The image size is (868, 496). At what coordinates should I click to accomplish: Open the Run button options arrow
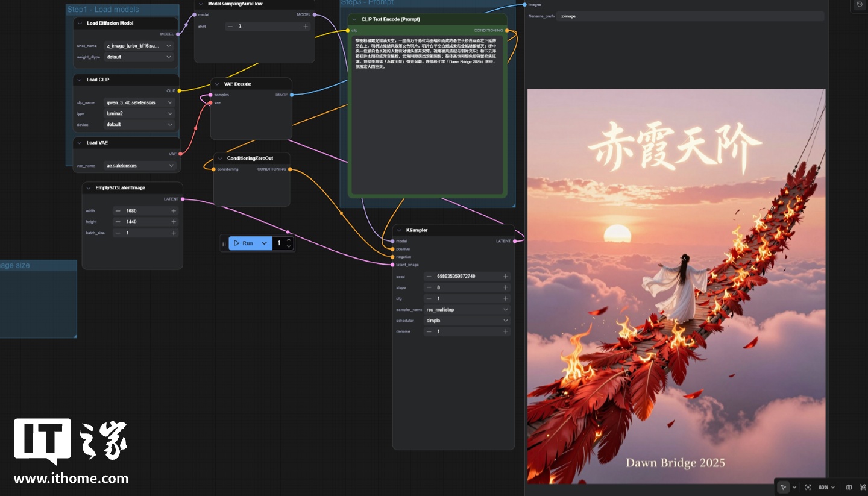coord(264,243)
